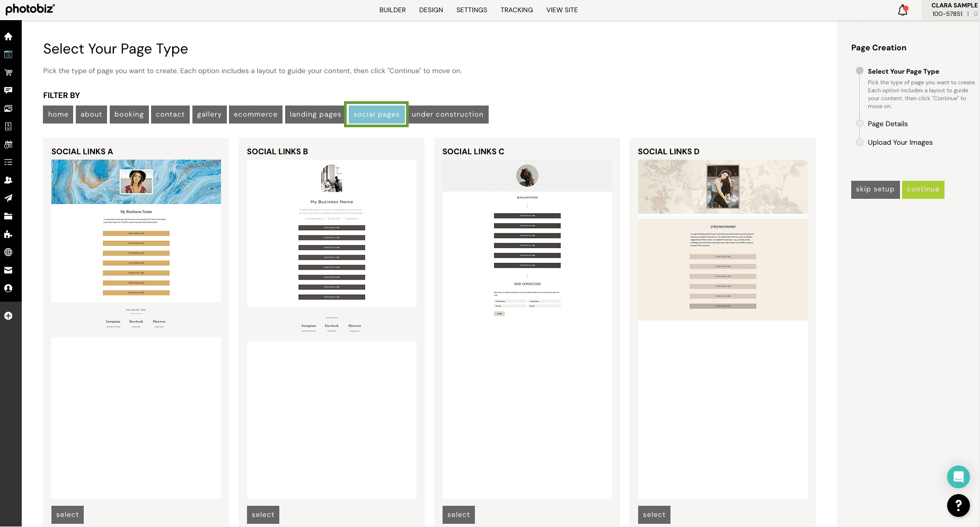Screen dimensions: 980x527
Task: Click the Page Creation heading
Action: click(x=879, y=48)
